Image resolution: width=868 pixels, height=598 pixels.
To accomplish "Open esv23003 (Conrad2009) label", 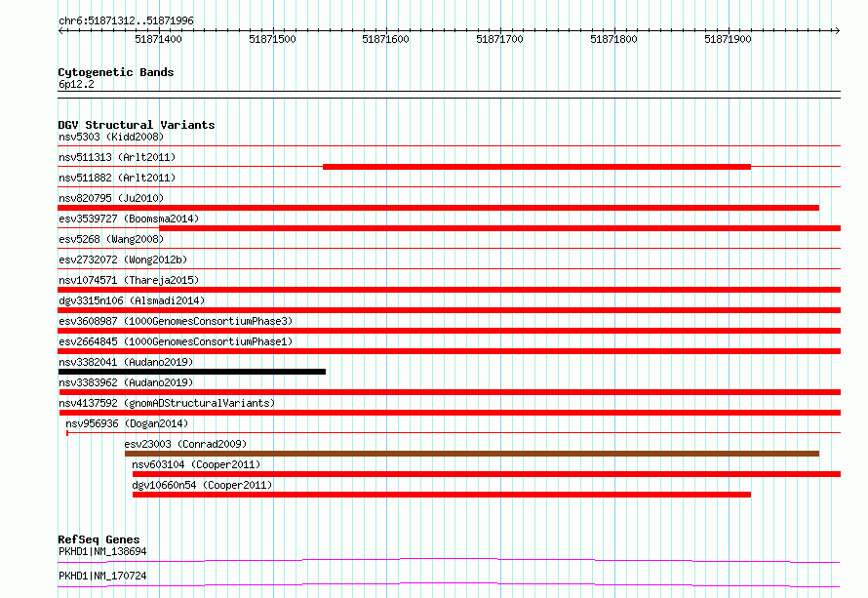I will (x=185, y=444).
